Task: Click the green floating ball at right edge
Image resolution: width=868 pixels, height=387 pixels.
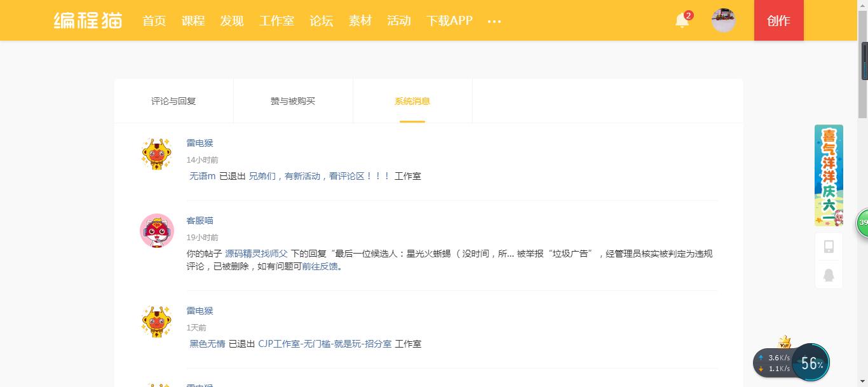Action: (x=862, y=223)
